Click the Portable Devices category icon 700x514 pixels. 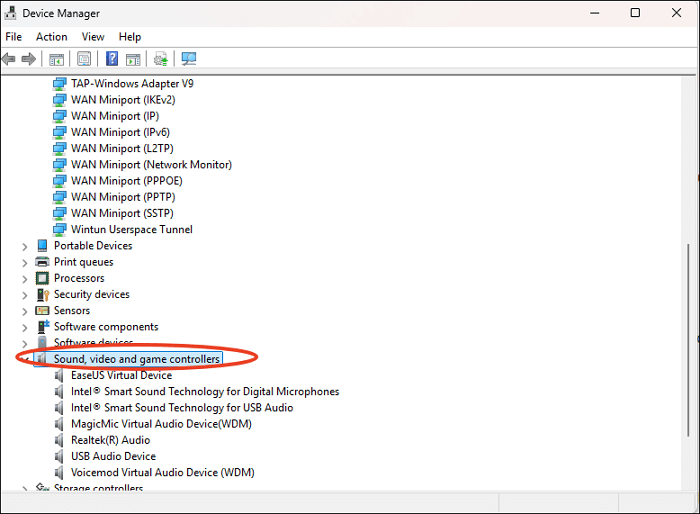(42, 246)
